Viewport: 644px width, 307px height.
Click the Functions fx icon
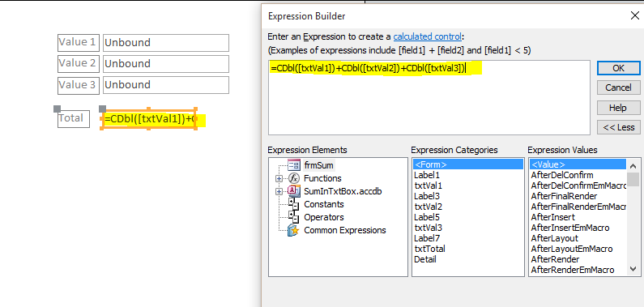coord(294,178)
